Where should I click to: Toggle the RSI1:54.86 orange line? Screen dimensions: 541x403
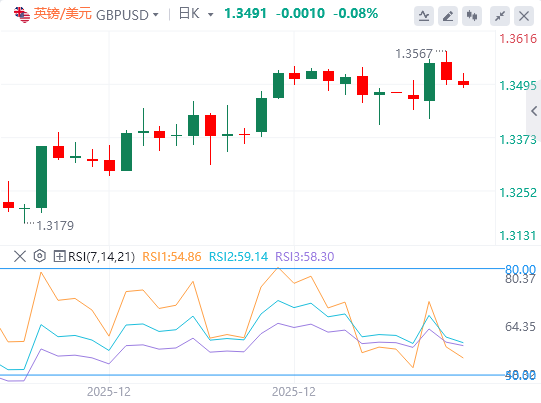[171, 257]
